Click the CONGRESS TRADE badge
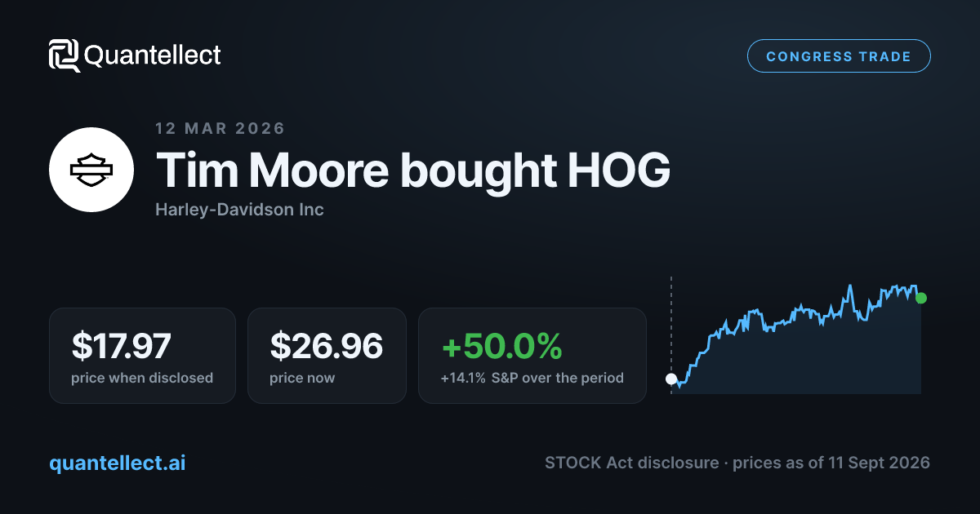 [x=839, y=56]
